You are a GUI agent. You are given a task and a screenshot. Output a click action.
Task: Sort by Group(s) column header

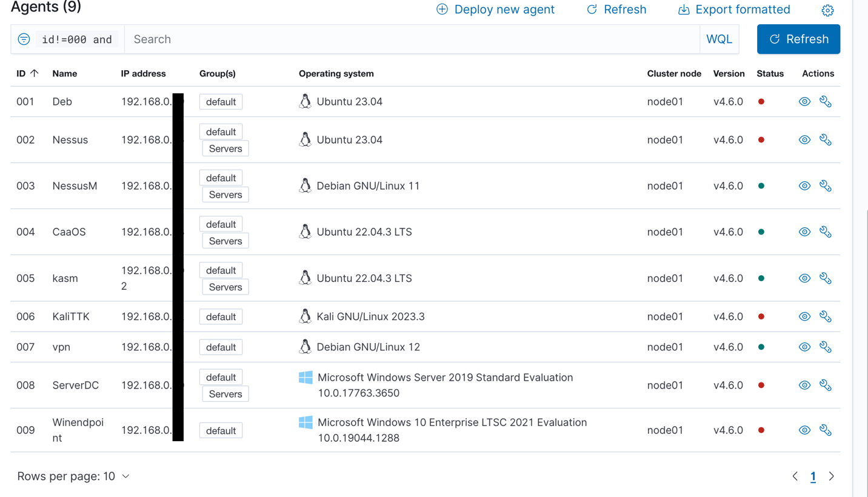[x=218, y=73]
